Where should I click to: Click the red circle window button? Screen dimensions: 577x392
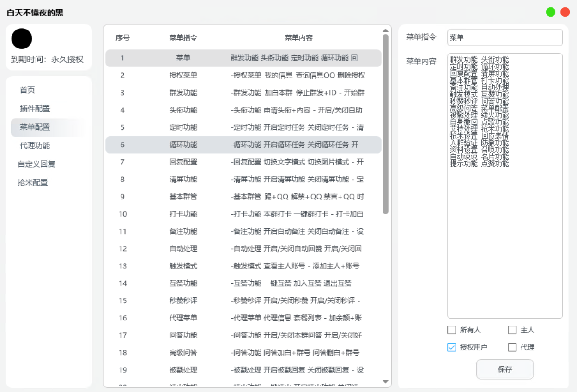click(x=565, y=12)
